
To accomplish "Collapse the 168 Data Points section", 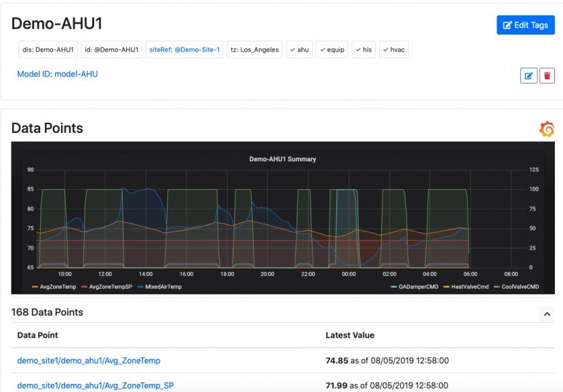I will click(x=548, y=313).
